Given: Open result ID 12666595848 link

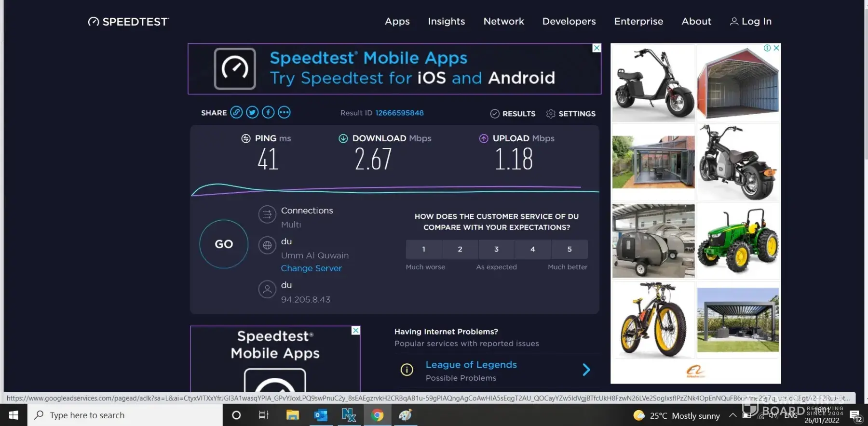Looking at the screenshot, I should pos(399,113).
